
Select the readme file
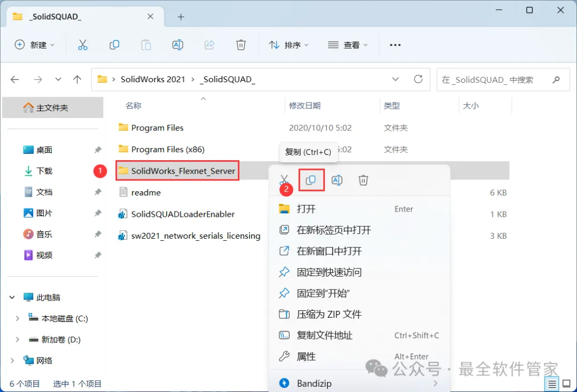coord(140,192)
